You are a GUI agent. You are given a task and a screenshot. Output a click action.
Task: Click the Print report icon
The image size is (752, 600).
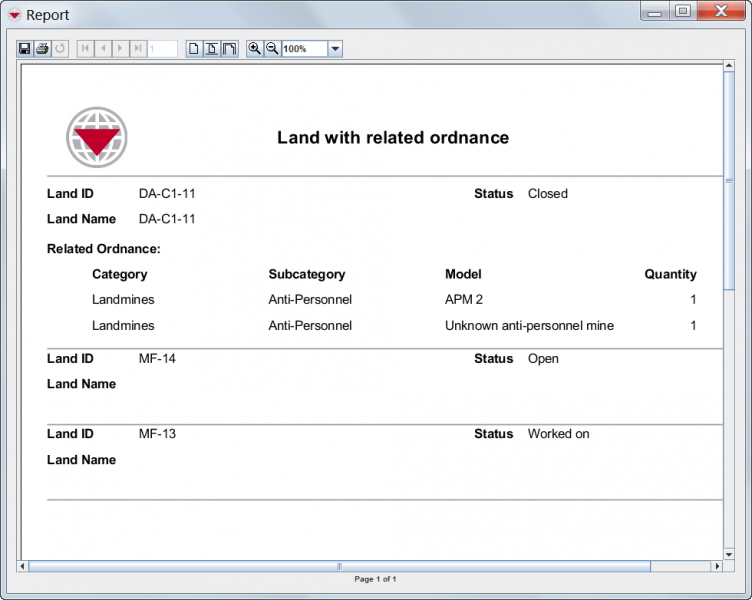[x=42, y=48]
